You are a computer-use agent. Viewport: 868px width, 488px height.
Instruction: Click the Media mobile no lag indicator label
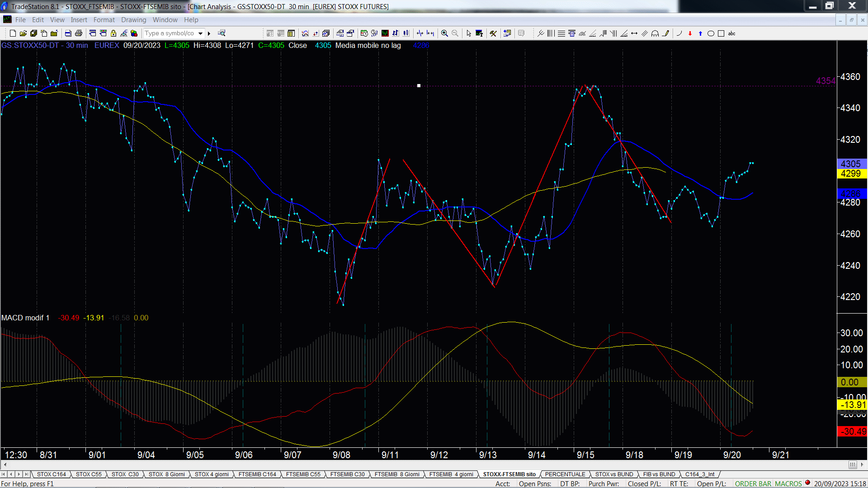368,45
